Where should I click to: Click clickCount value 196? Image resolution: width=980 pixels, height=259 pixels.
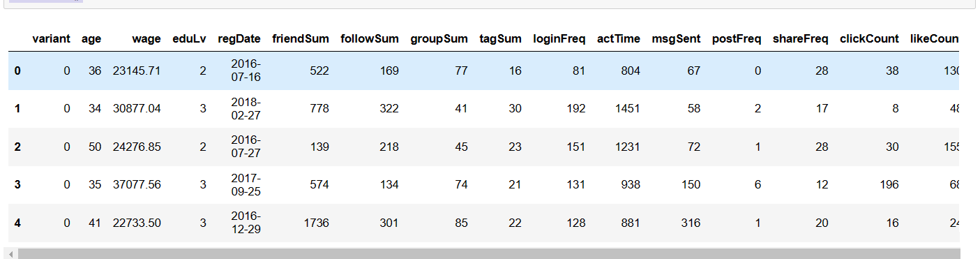click(x=889, y=185)
